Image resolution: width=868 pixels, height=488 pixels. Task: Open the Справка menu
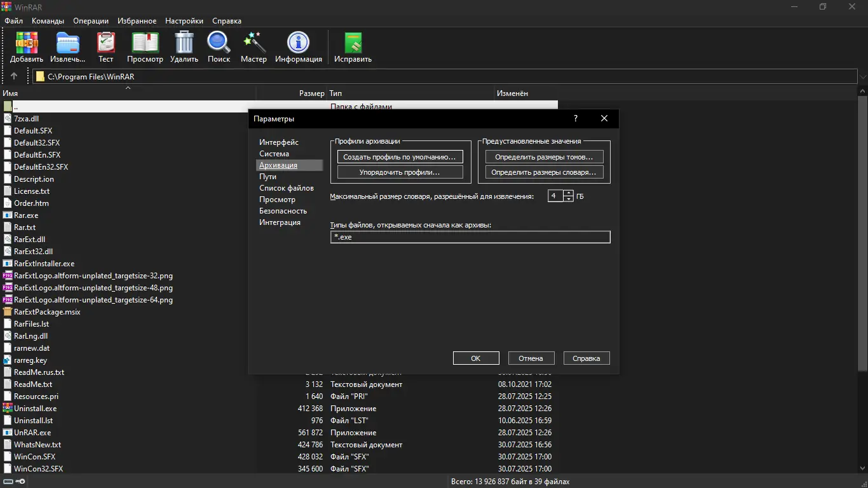click(227, 21)
